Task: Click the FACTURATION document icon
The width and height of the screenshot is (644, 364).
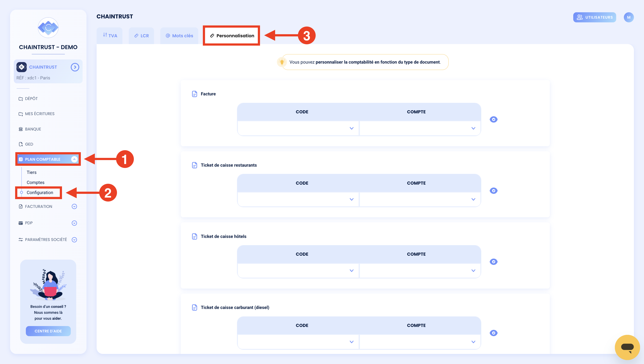Action: point(21,207)
